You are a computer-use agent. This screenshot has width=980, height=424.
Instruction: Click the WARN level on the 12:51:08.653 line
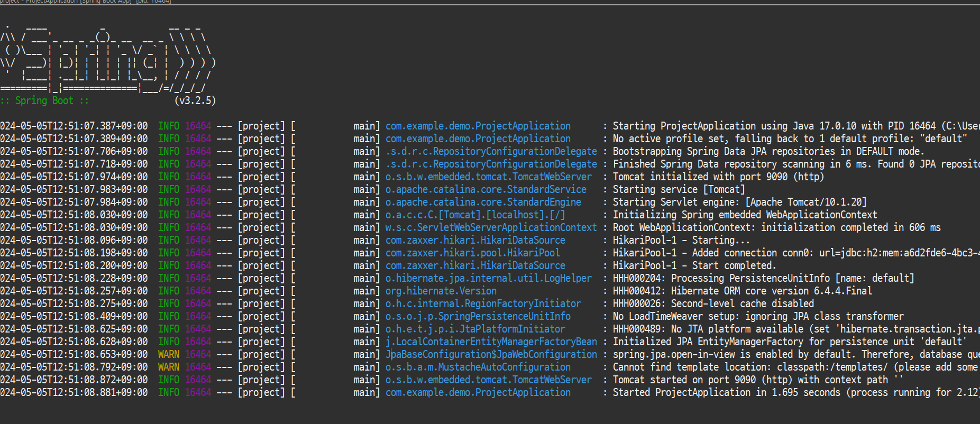click(169, 354)
